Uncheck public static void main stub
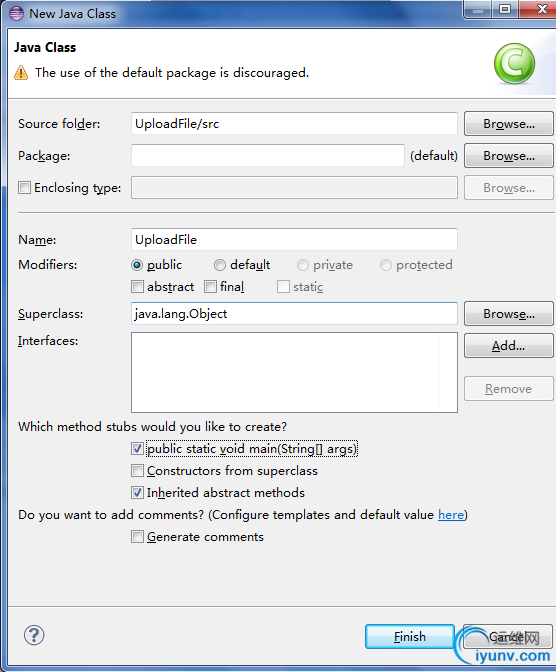Screen dimensions: 556x672 click(x=137, y=449)
